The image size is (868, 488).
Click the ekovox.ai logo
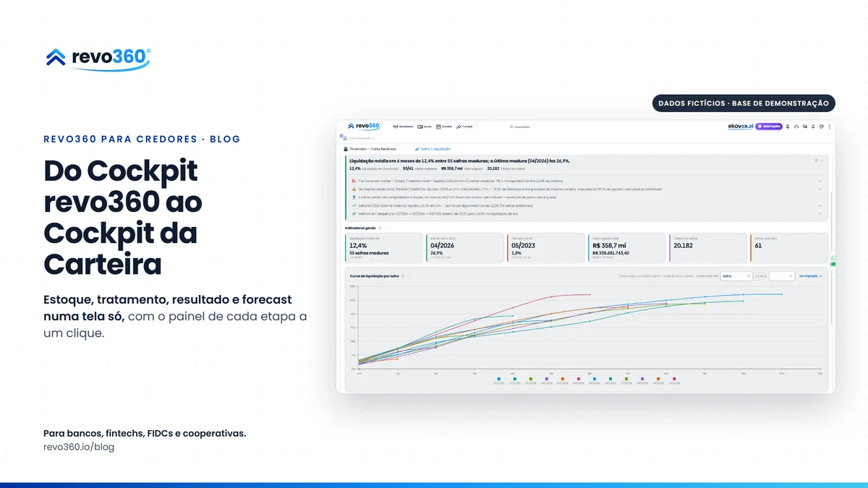click(x=741, y=127)
